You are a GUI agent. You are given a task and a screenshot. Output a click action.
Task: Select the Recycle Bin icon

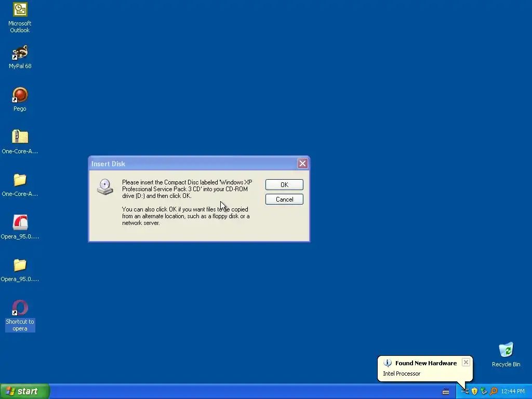(506, 350)
